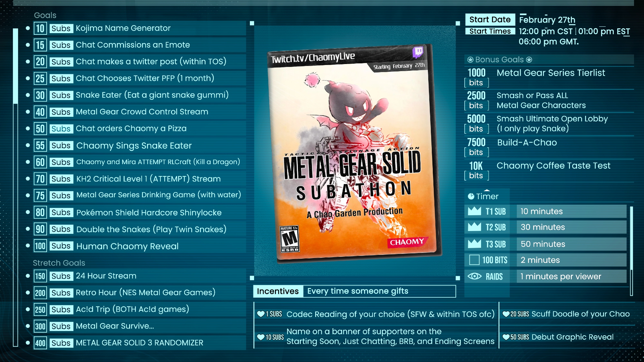644x362 pixels.
Task: Click the timer panel right scrollbar
Action: pyautogui.click(x=631, y=251)
